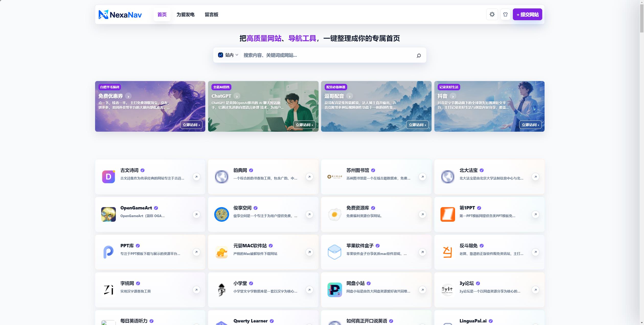The height and width of the screenshot is (325, 644).
Task: Click 立即访问 on 逗哥配音 banner
Action: 417,125
